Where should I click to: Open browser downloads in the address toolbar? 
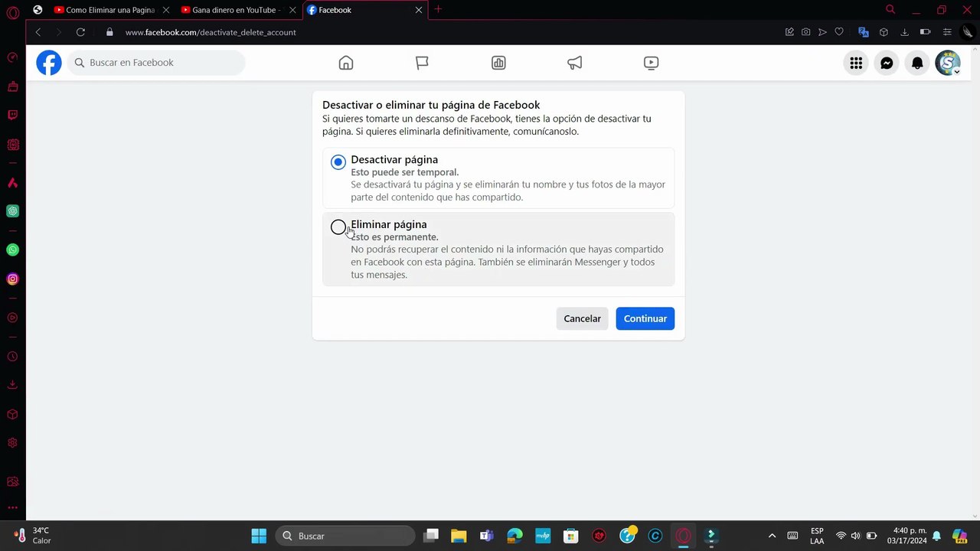(x=904, y=32)
